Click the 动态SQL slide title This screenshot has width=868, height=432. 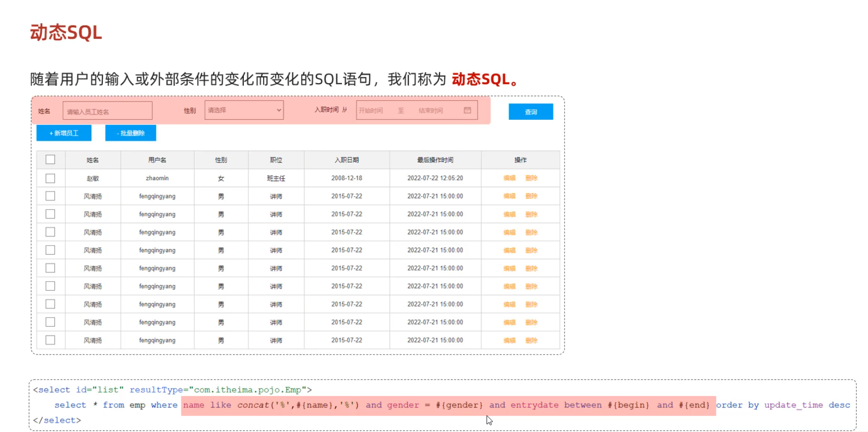pyautogui.click(x=66, y=33)
